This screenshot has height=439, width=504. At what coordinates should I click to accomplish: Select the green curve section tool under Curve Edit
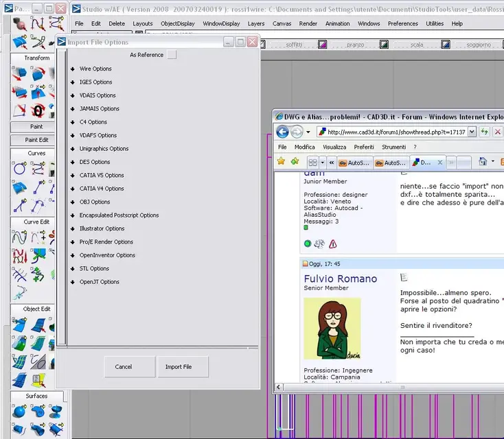(x=38, y=256)
